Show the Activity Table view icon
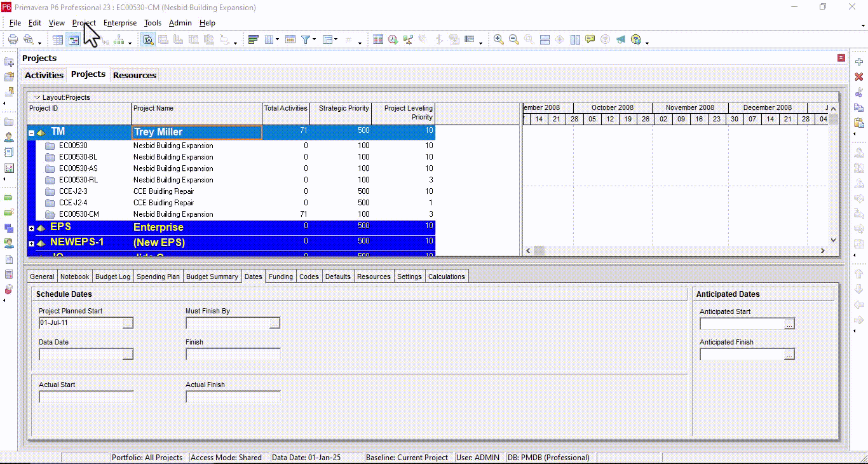 click(58, 39)
